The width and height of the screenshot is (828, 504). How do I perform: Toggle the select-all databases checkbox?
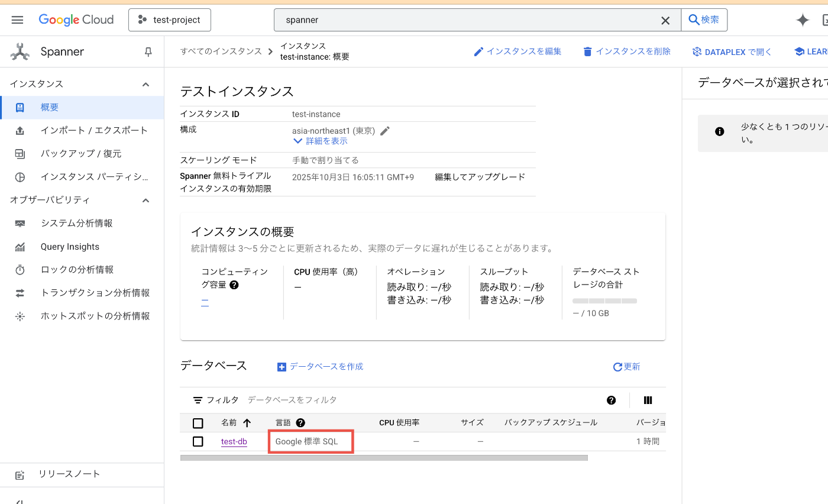198,423
